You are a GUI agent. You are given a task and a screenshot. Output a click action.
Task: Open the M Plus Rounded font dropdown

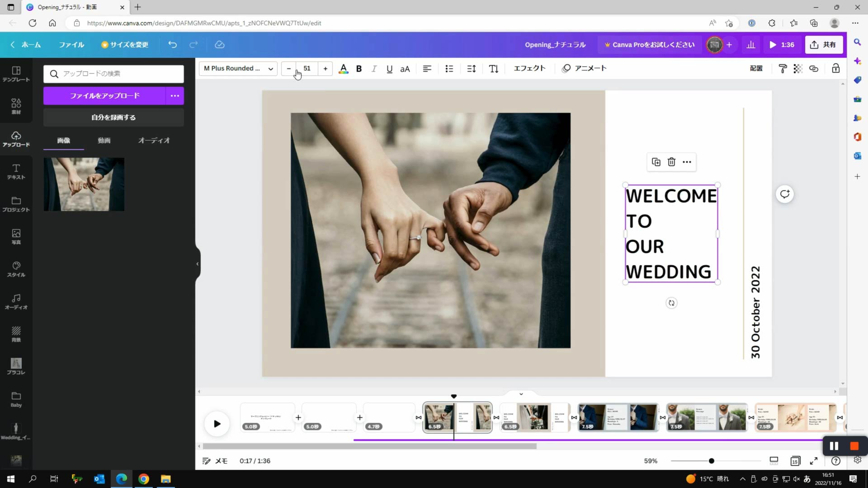pyautogui.click(x=238, y=68)
